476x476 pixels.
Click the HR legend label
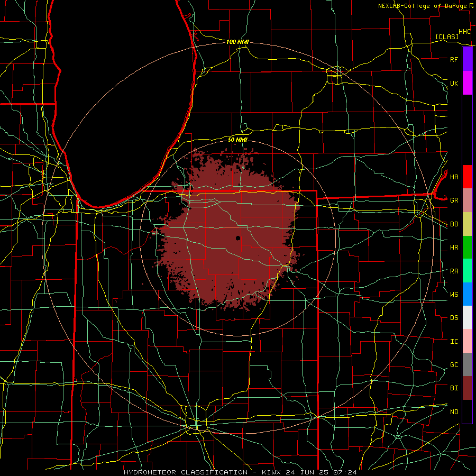tap(454, 248)
